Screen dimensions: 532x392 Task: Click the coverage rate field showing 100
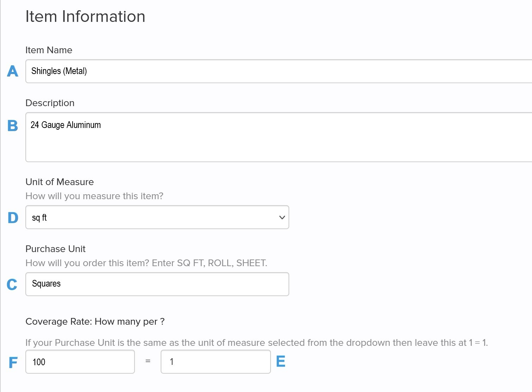tap(80, 362)
